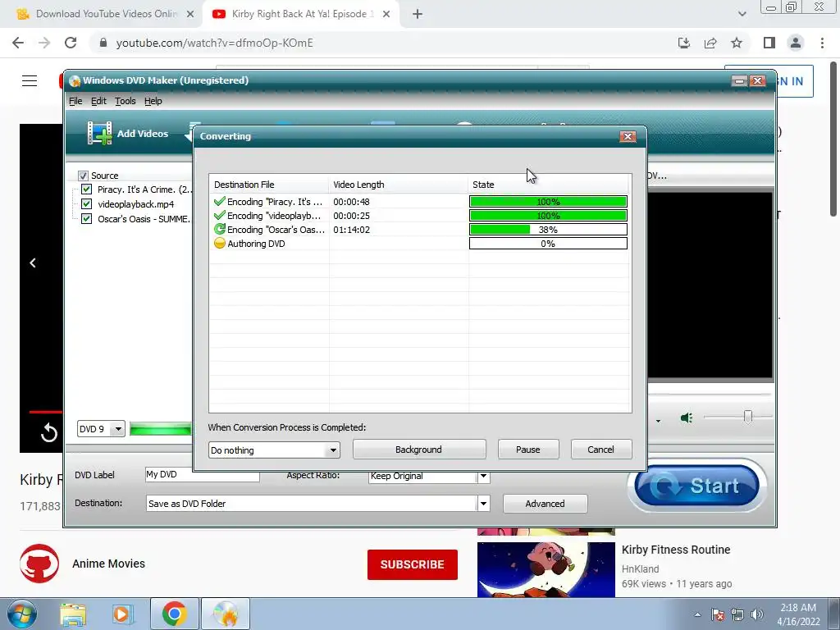
Task: Click the DVD Label input field
Action: click(x=203, y=475)
